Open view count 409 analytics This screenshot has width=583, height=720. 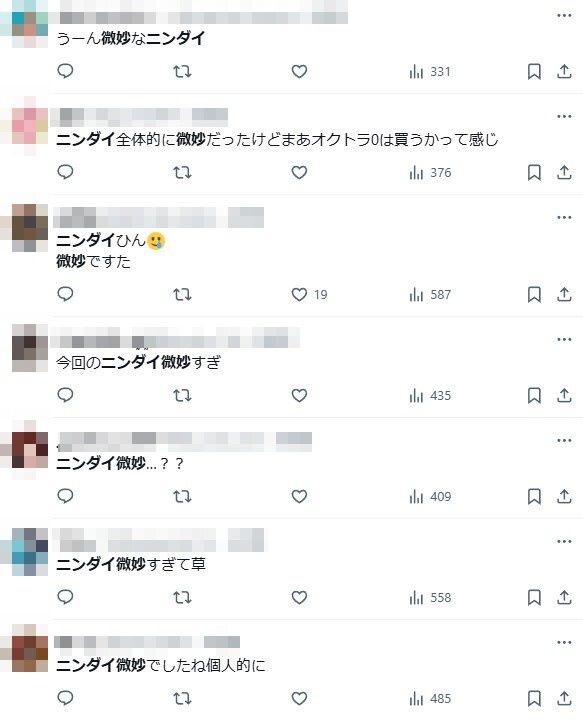pyautogui.click(x=430, y=496)
